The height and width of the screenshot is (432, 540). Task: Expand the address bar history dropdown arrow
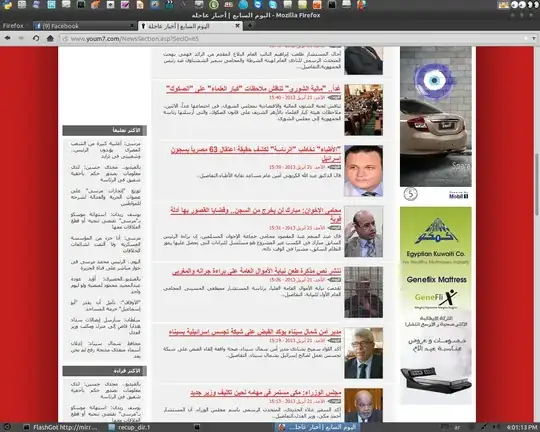(x=533, y=39)
